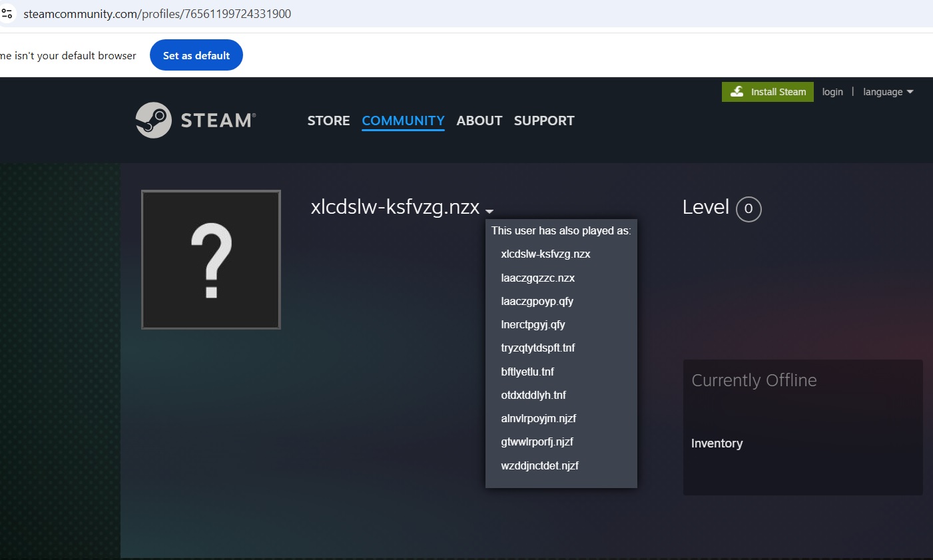The height and width of the screenshot is (560, 933).
Task: Select alias laaczgqzzc.nzx in the list
Action: pyautogui.click(x=537, y=278)
